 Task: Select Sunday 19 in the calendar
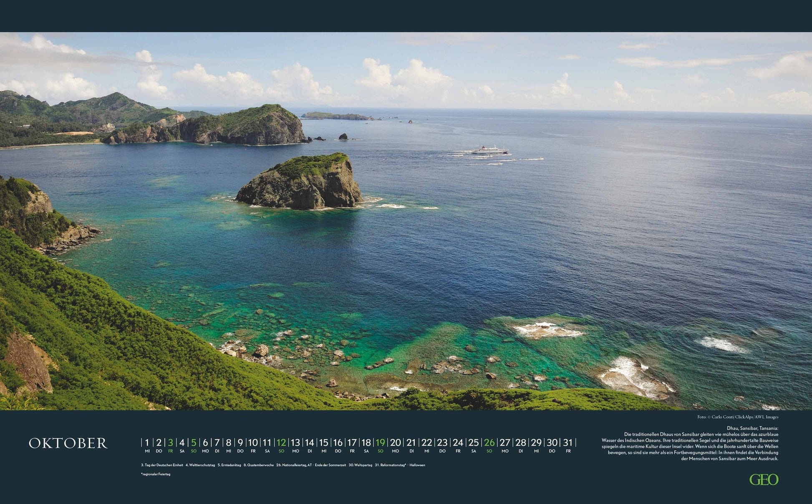[x=380, y=443]
